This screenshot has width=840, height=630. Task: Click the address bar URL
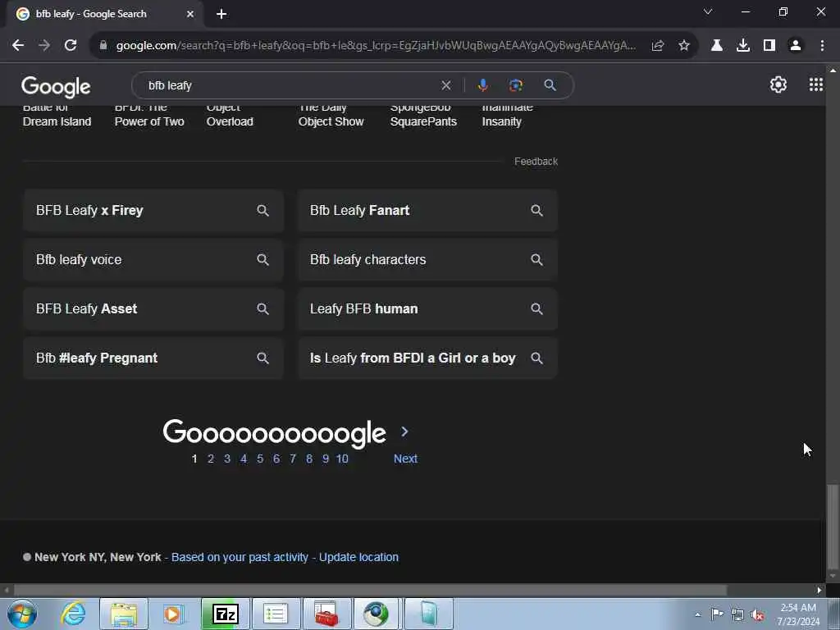click(x=375, y=46)
